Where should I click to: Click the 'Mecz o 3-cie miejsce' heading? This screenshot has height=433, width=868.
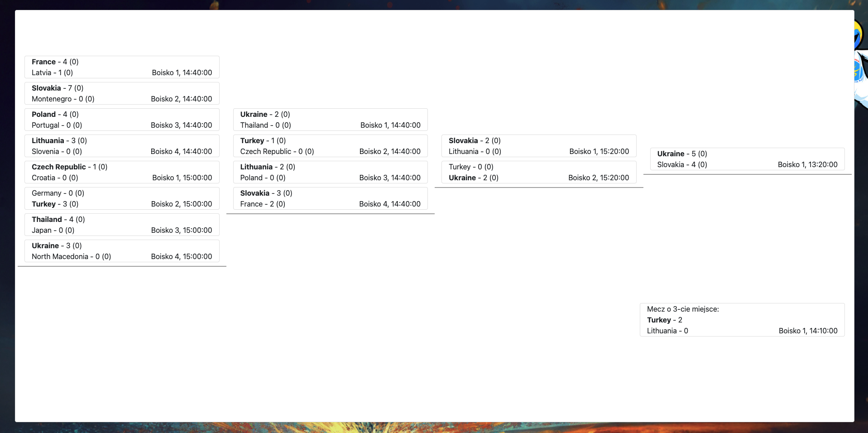pos(682,309)
